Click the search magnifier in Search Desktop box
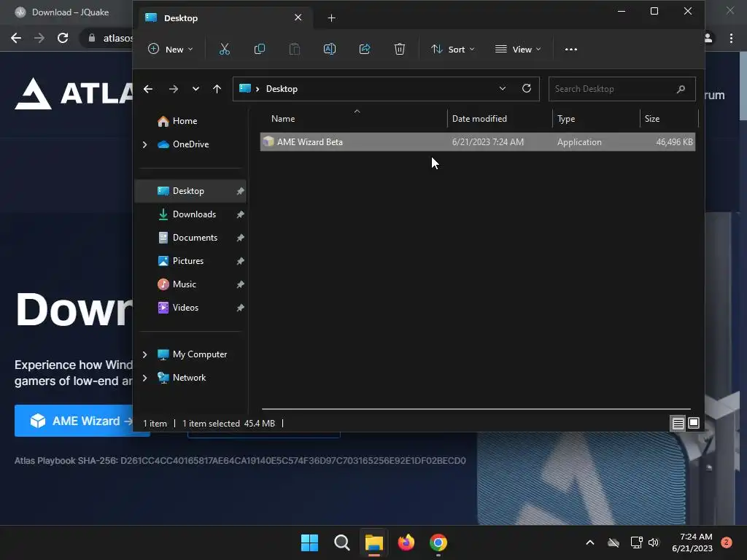This screenshot has width=747, height=560. pyautogui.click(x=681, y=89)
